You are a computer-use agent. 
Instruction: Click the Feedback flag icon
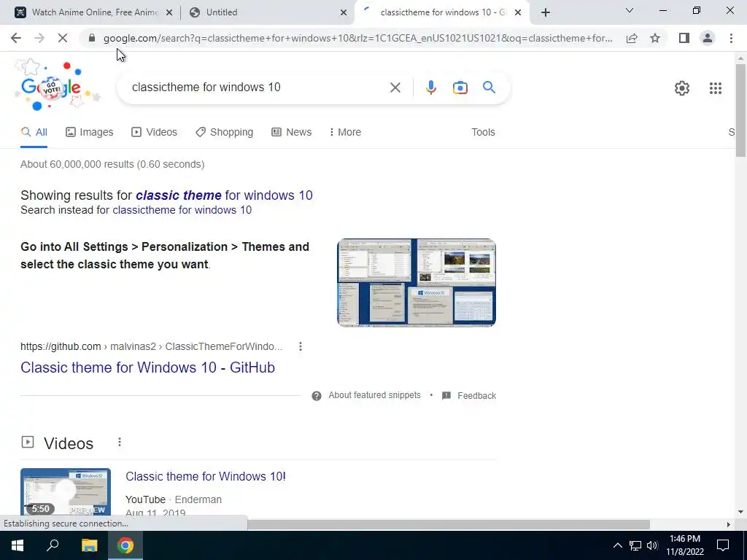446,396
